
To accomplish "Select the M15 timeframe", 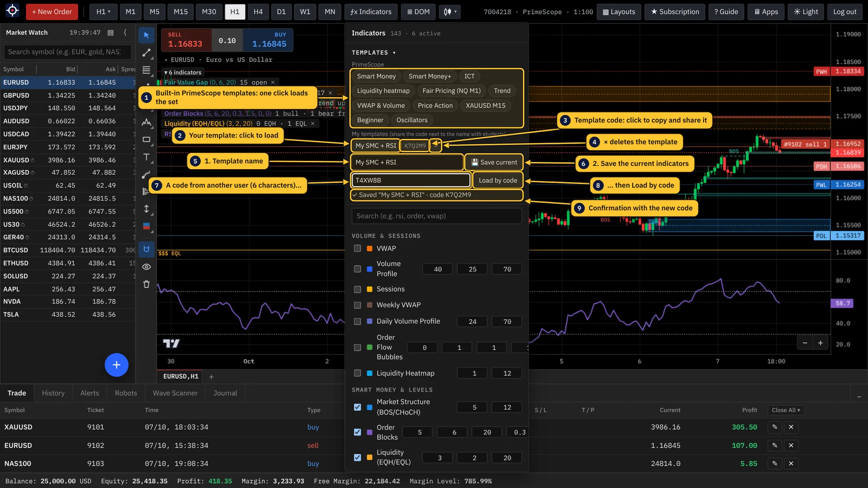I will (x=181, y=12).
